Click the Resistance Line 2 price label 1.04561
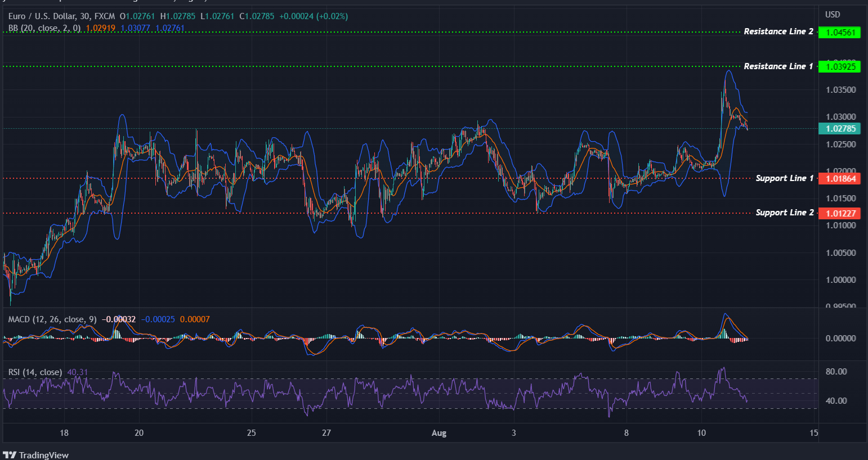The image size is (868, 460). 840,32
